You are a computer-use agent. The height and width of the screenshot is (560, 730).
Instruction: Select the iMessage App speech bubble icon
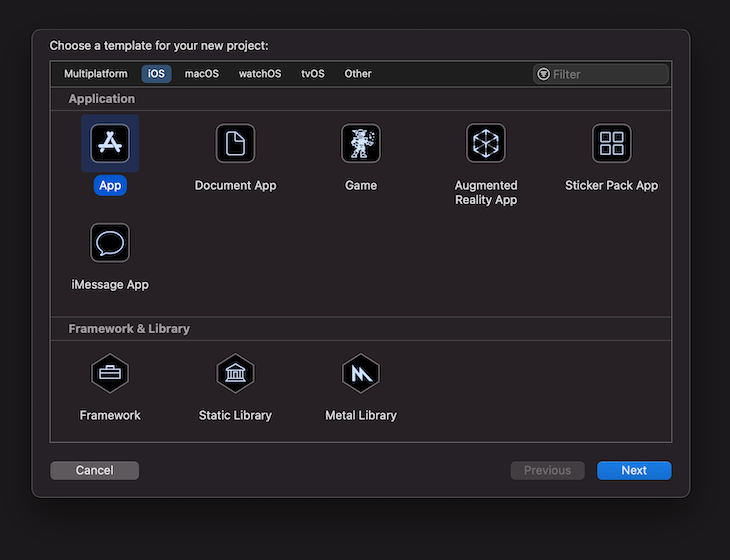tap(110, 243)
